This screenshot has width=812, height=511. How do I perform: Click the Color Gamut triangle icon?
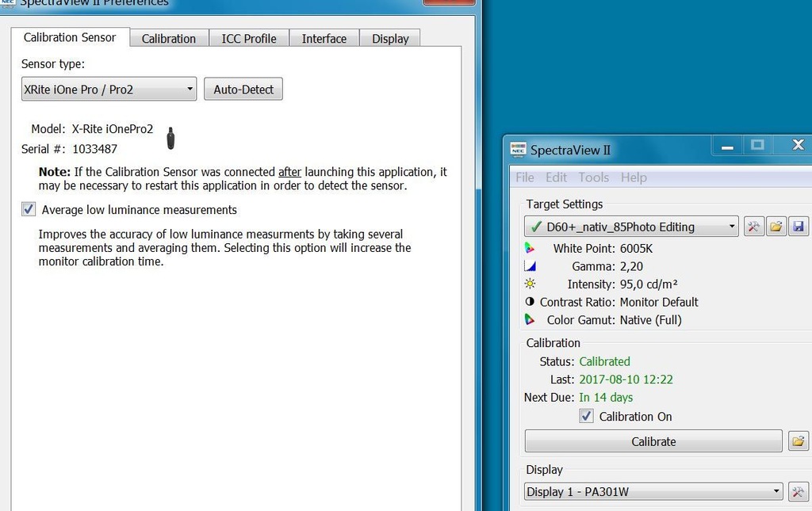coord(529,319)
